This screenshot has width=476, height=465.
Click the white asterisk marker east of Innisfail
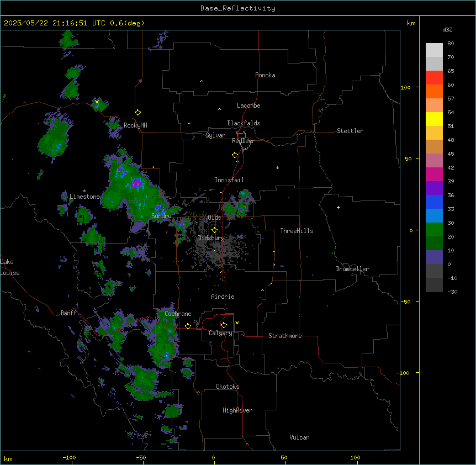pos(277,167)
